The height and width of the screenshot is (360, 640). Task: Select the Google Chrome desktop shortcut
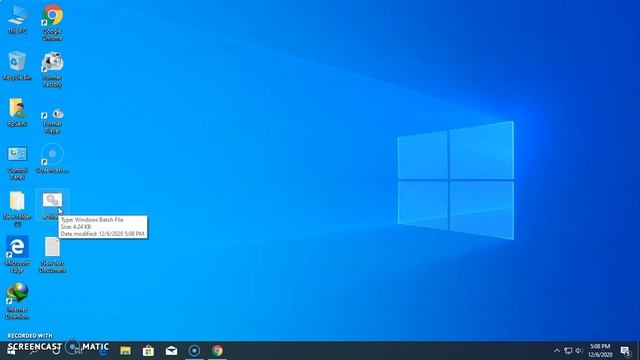[52, 22]
